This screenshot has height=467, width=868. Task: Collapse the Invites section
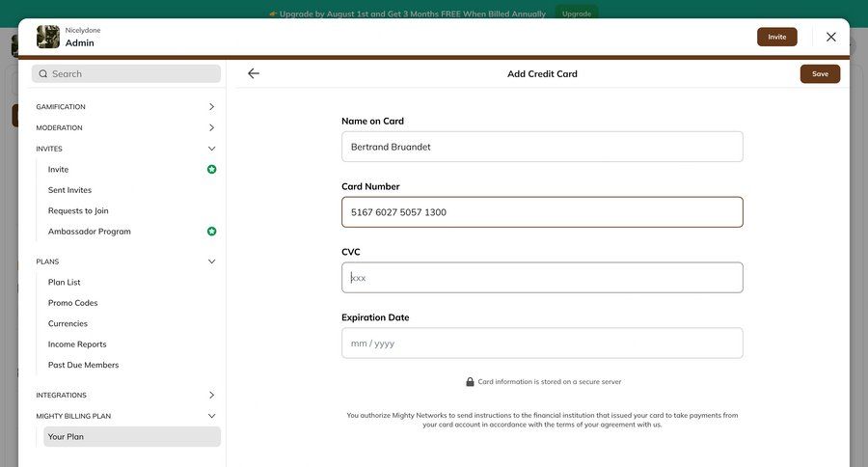(126, 149)
